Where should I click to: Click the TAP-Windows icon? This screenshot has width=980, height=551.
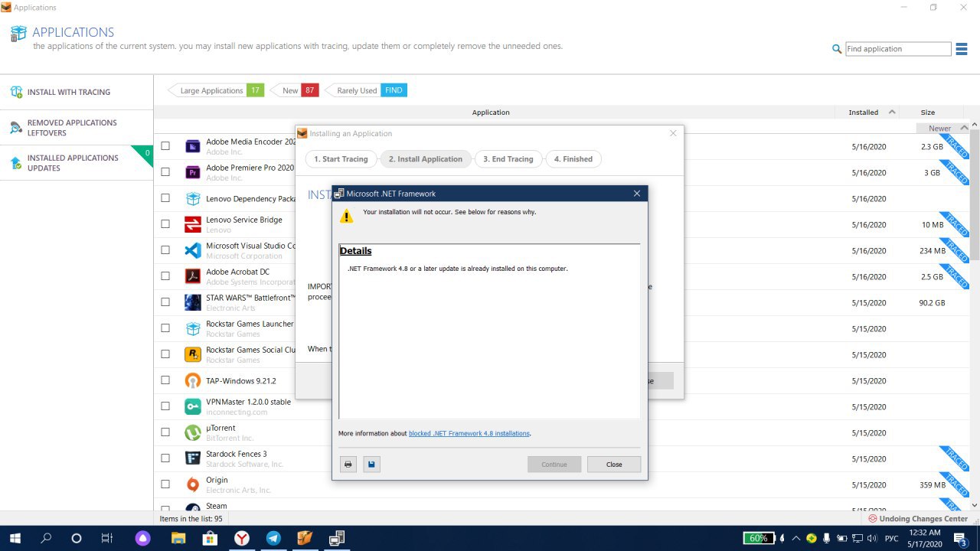tap(193, 380)
